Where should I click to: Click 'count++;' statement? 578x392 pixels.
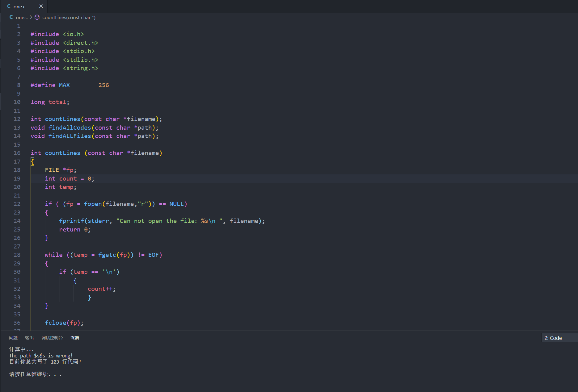[x=102, y=289]
